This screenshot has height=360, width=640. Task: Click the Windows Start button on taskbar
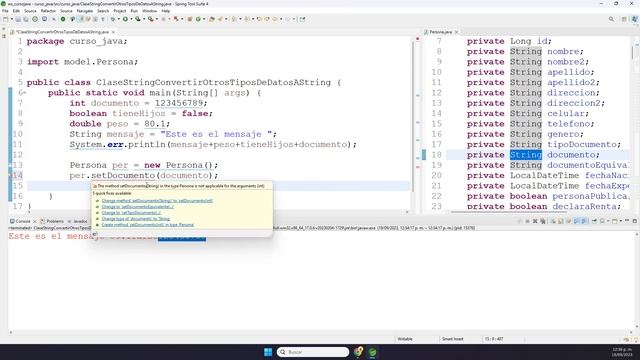268,352
